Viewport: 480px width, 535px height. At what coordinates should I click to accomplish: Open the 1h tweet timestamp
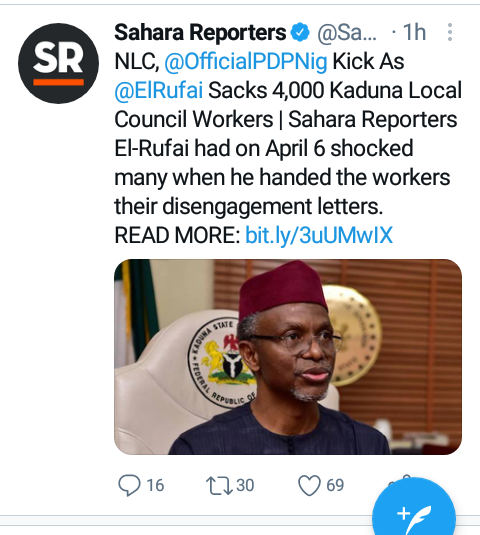click(x=414, y=32)
